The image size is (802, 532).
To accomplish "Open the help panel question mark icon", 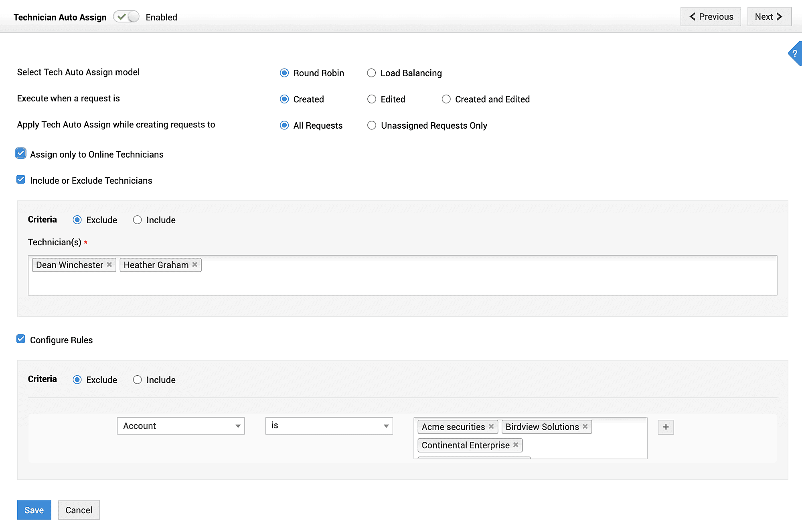I will pos(796,53).
